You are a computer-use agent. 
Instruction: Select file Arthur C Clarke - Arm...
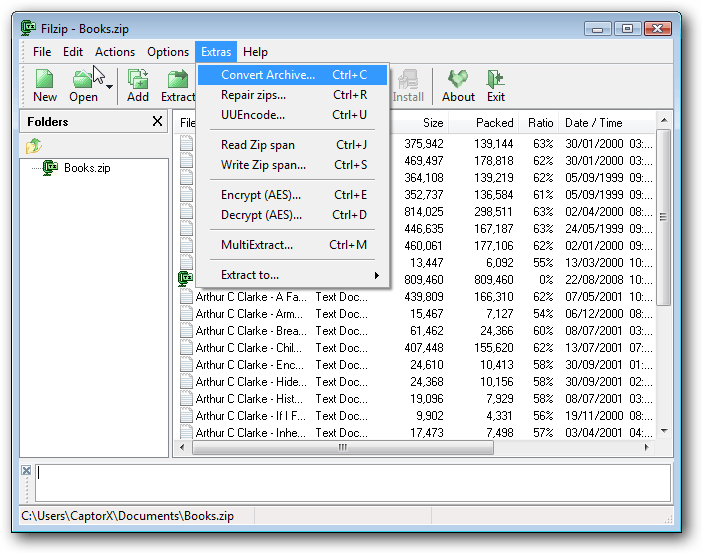click(x=249, y=314)
